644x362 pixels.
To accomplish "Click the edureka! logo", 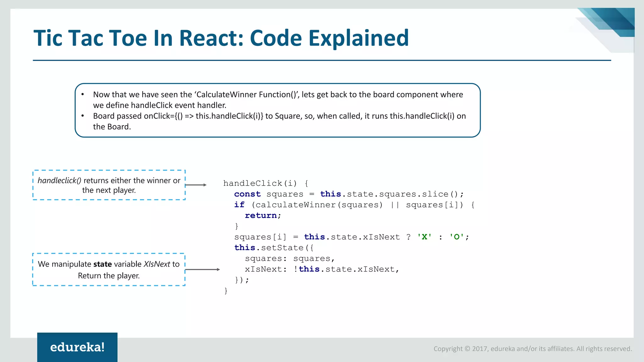I will point(77,347).
